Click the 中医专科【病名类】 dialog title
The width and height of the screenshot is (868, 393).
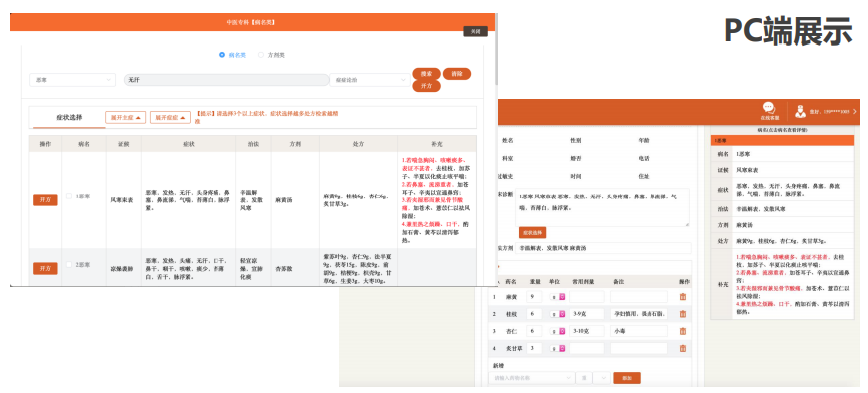[251, 22]
